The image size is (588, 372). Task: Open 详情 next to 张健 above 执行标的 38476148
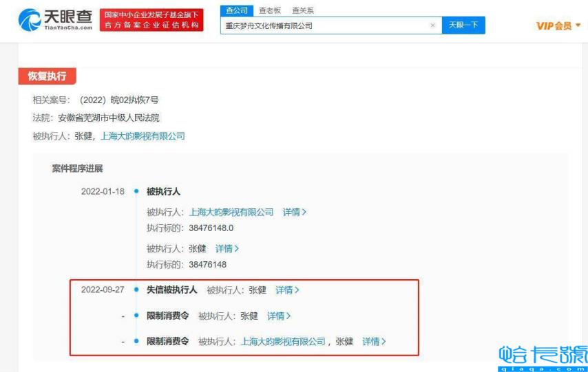tap(227, 248)
